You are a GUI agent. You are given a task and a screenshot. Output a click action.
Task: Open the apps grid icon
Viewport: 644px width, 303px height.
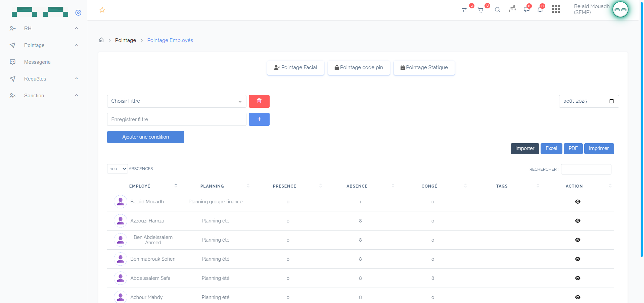(x=556, y=9)
